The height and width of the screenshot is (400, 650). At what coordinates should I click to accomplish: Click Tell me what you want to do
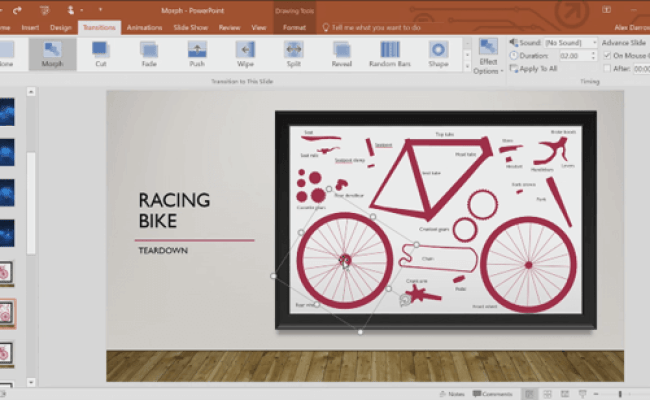(x=371, y=27)
